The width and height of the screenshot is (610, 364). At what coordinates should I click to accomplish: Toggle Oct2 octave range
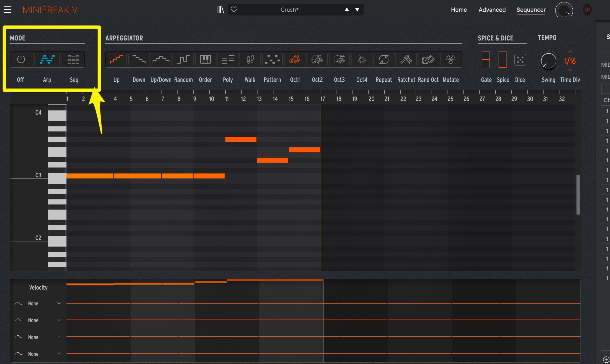click(317, 59)
